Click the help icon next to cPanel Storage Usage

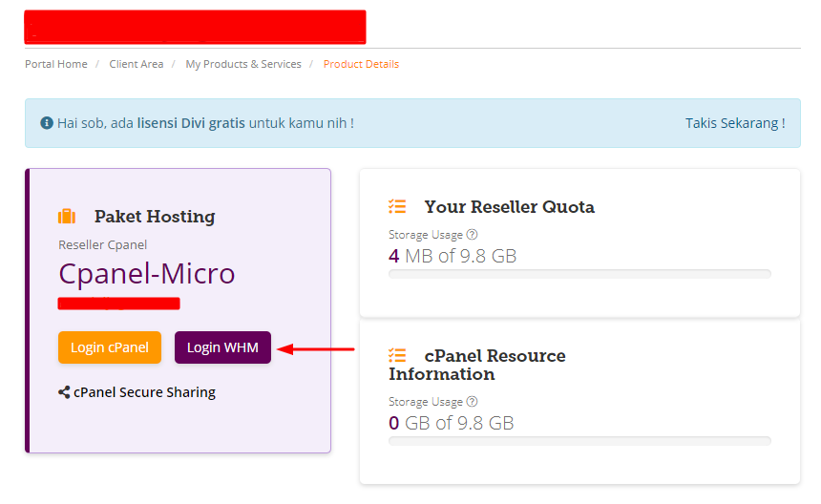(x=472, y=402)
